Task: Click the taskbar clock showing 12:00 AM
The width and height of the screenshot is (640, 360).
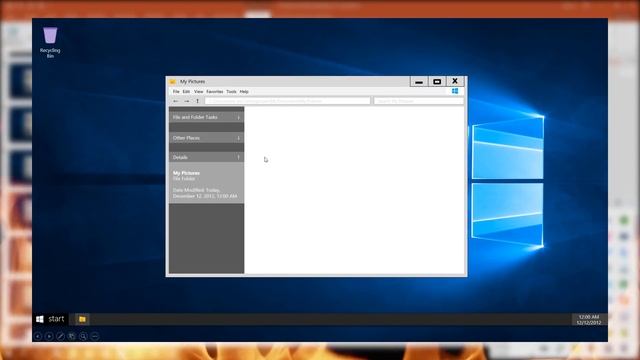Action: click(589, 320)
